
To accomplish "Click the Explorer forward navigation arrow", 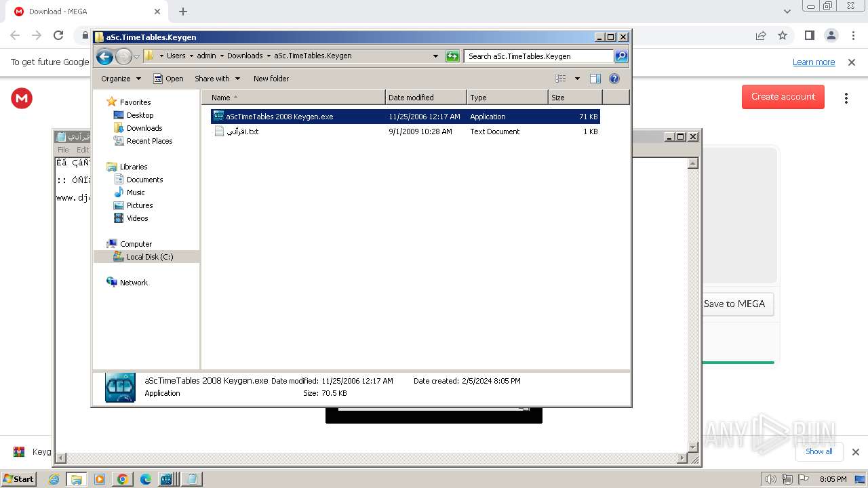I will click(x=123, y=56).
